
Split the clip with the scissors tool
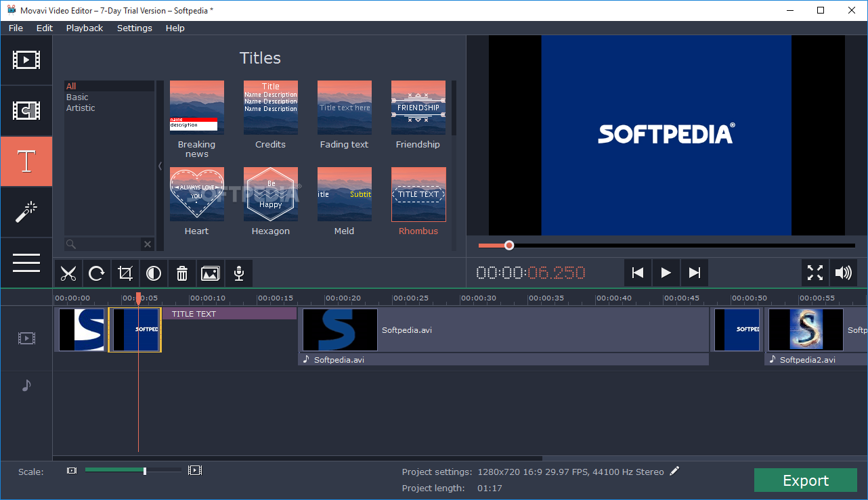[x=68, y=273]
